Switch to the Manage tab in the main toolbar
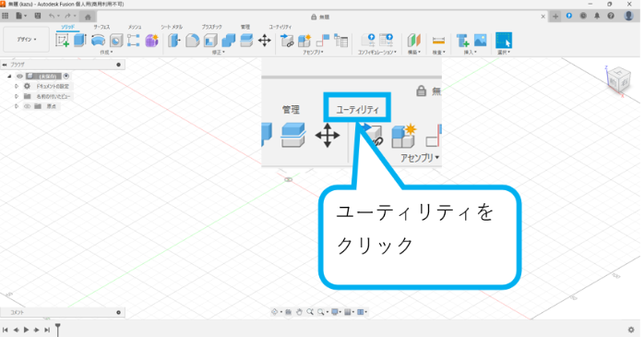Image resolution: width=644 pixels, height=337 pixels. point(245,27)
